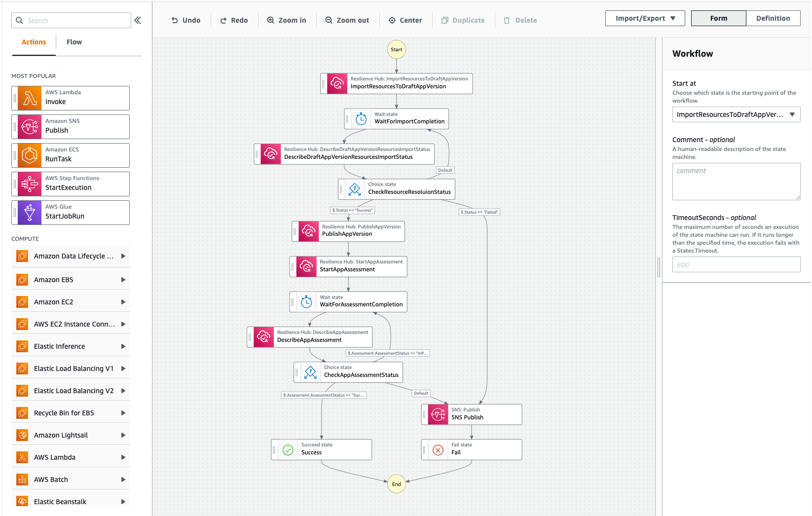This screenshot has height=516, width=812.
Task: Open the Import/Export dropdown
Action: (x=645, y=18)
